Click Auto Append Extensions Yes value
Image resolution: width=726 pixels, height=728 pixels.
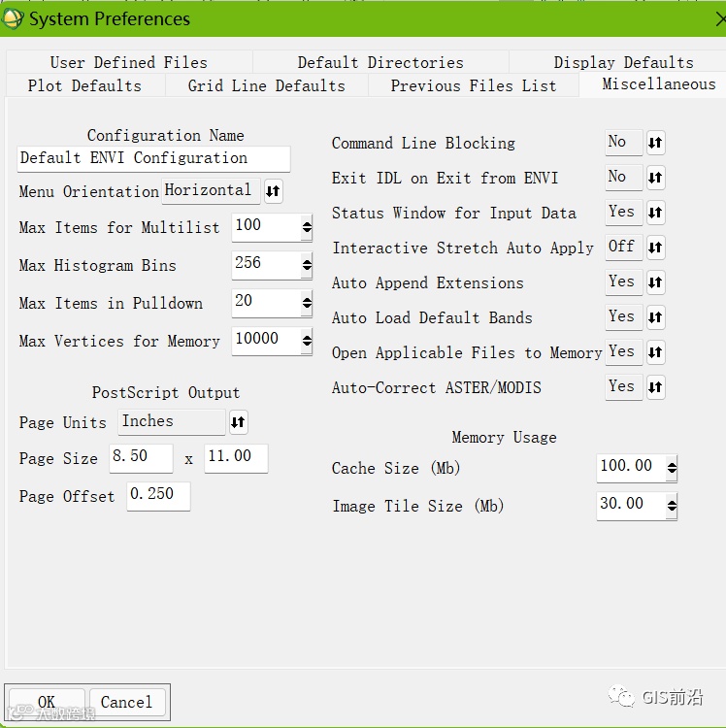point(624,282)
